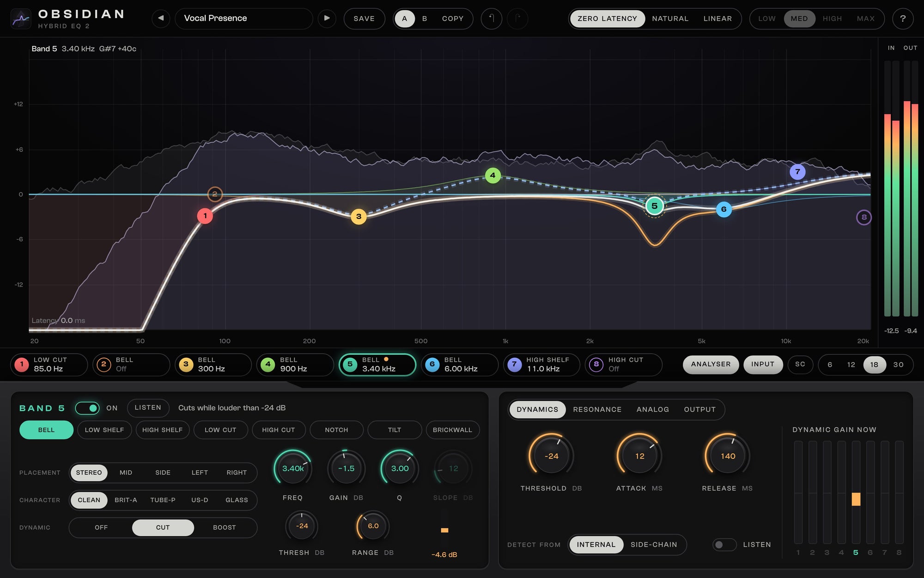Select band 6 node on the EQ curve
Image resolution: width=924 pixels, height=578 pixels.
724,209
